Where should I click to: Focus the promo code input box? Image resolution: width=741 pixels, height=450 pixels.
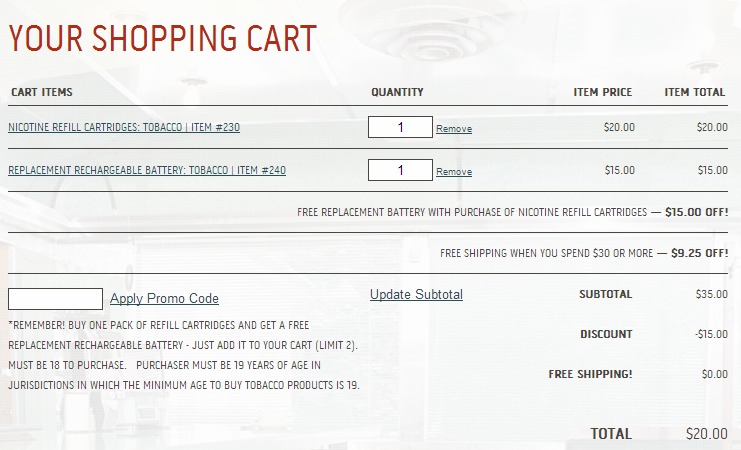click(x=55, y=299)
